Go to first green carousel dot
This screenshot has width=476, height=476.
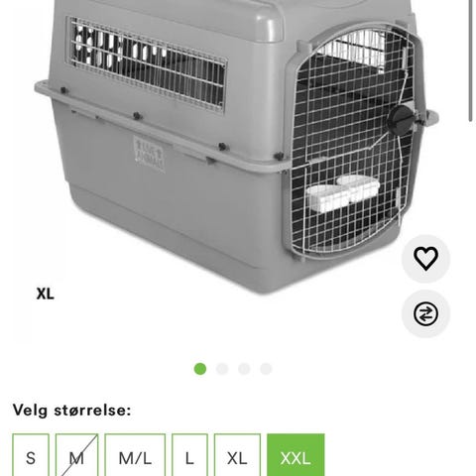200,369
